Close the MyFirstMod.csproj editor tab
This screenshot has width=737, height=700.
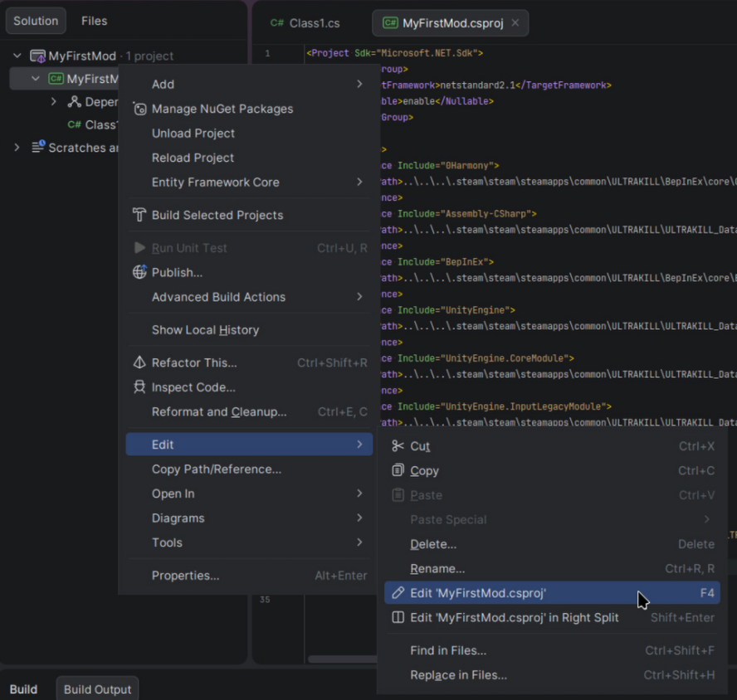(515, 23)
